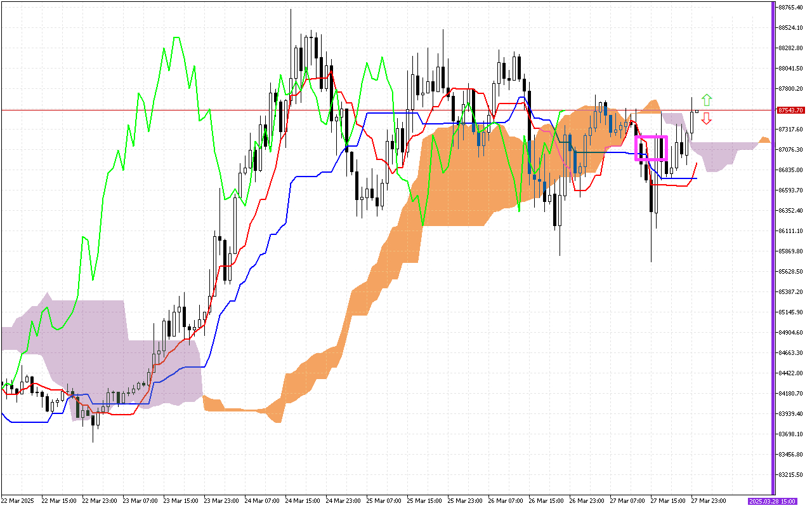Click the 25 Mar 23:00 time label
This screenshot has width=812, height=508.
(x=464, y=501)
